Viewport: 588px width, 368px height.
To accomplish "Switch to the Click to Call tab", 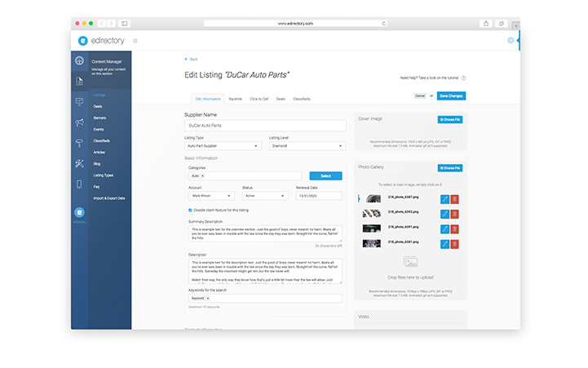I will [x=259, y=99].
